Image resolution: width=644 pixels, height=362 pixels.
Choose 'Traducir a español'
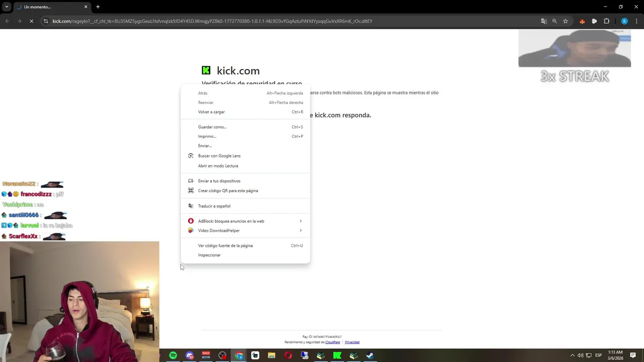click(x=246, y=206)
